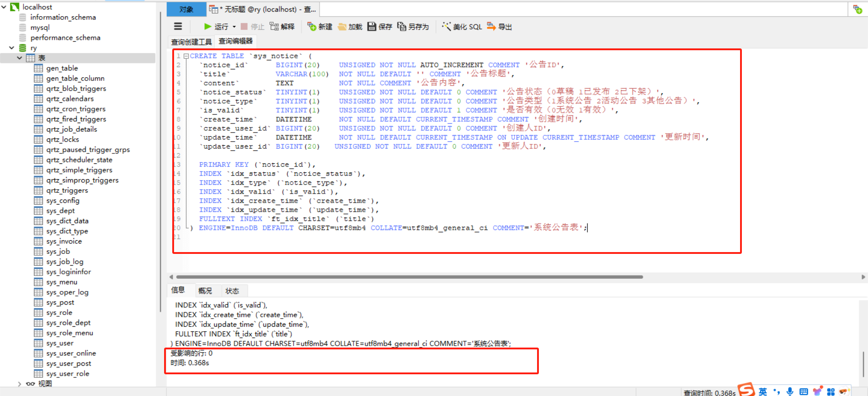
Task: Collapse the localhost connection node
Action: point(4,7)
